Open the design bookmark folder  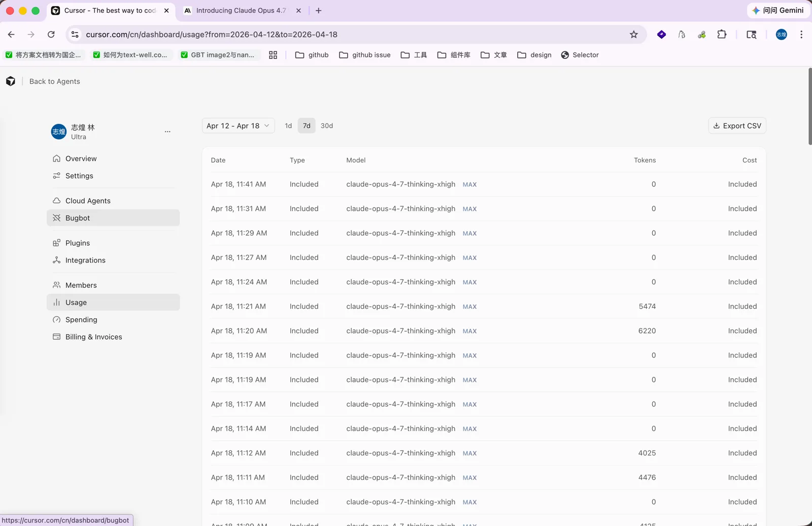[x=534, y=55]
